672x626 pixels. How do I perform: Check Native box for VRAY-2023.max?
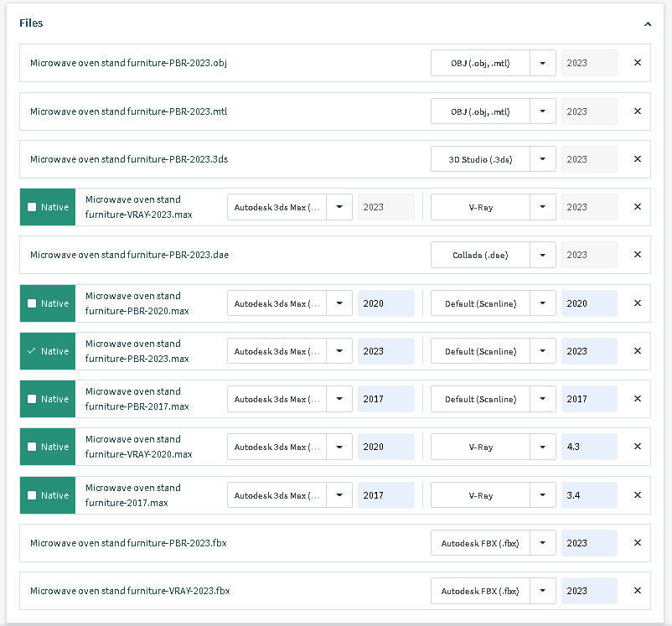point(33,207)
